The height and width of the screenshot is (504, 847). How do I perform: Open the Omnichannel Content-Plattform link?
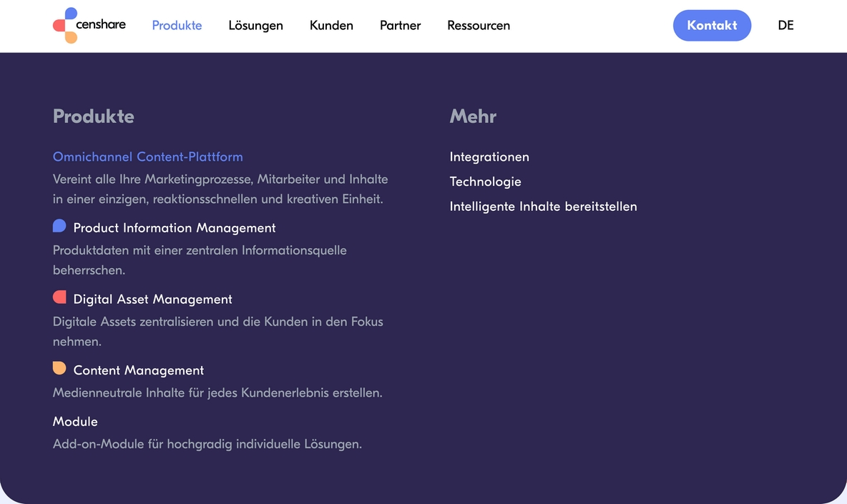(147, 157)
